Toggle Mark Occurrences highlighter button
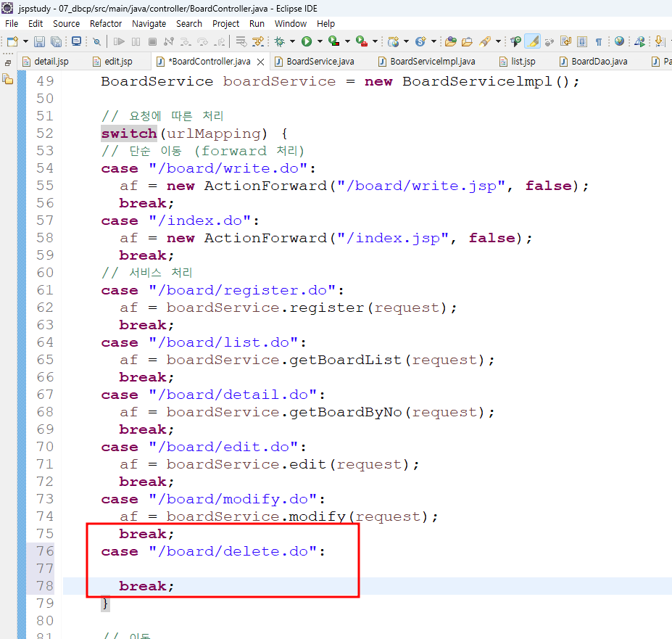This screenshot has width=672, height=639. click(533, 41)
